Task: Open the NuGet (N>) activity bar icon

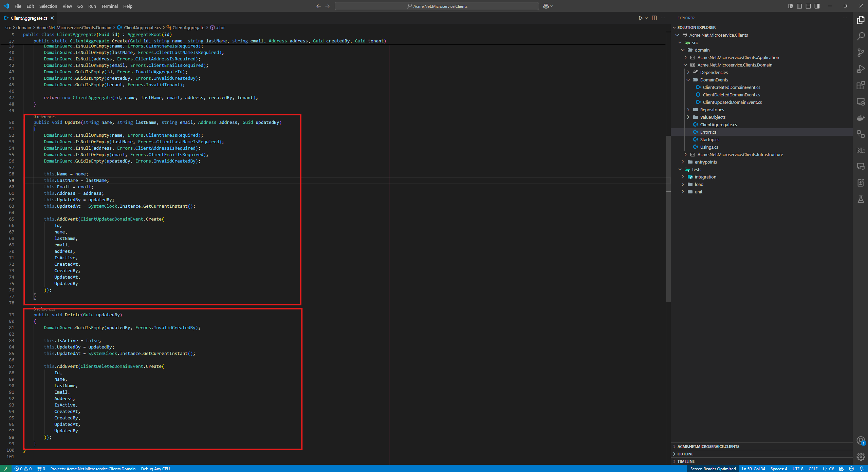Action: [861, 150]
